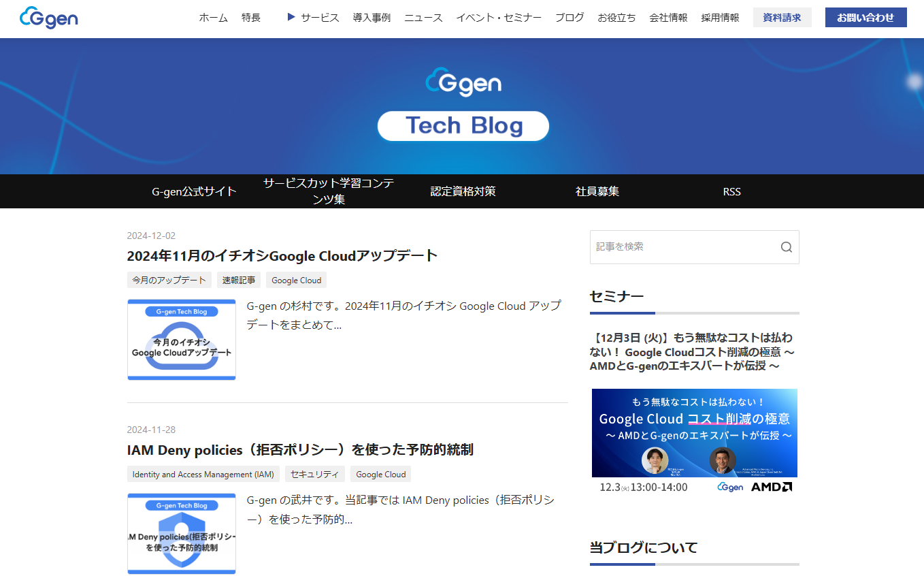The width and height of the screenshot is (924, 576).
Task: Open G-gen公式サイト in black nav bar
Action: (194, 191)
